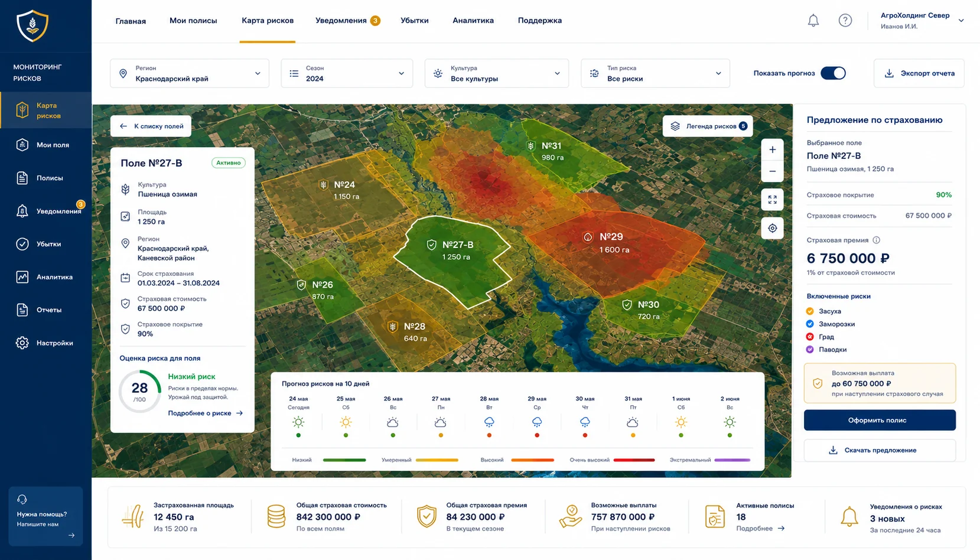
Task: Switch to the Аналитика top tab
Action: [x=473, y=21]
